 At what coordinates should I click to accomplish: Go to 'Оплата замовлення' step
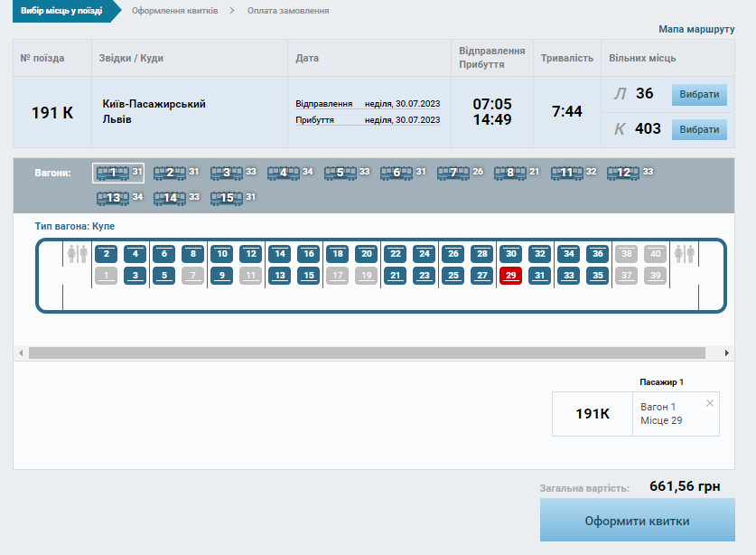point(288,11)
